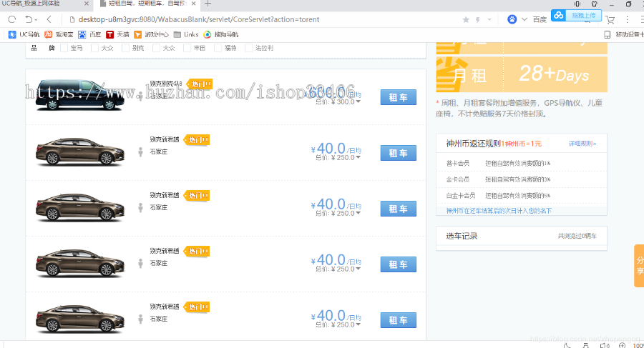The width and height of the screenshot is (644, 348).
Task: Click 租车 button for the 别克GL8 car
Action: (399, 97)
